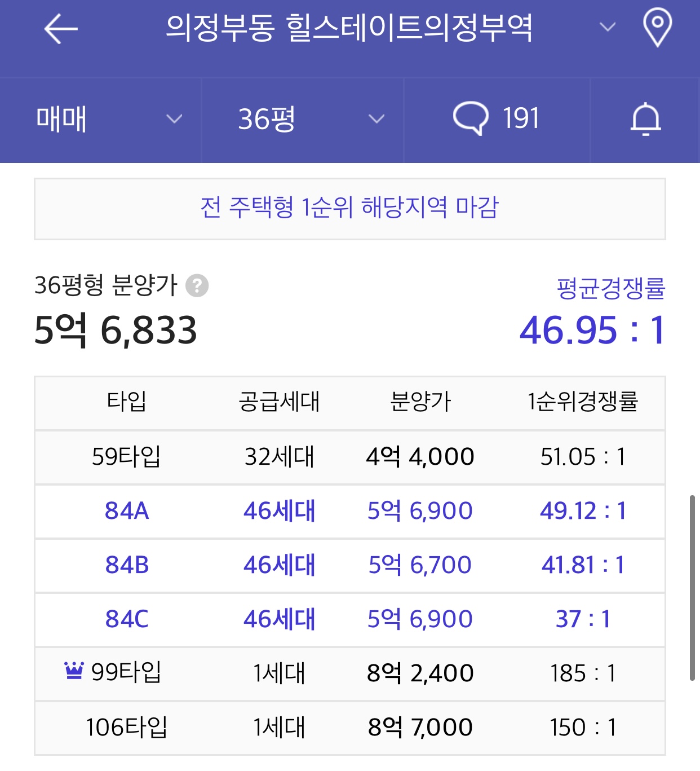Image resolution: width=700 pixels, height=771 pixels.
Task: Tap the 8억 2,400 price cell
Action: pos(420,673)
